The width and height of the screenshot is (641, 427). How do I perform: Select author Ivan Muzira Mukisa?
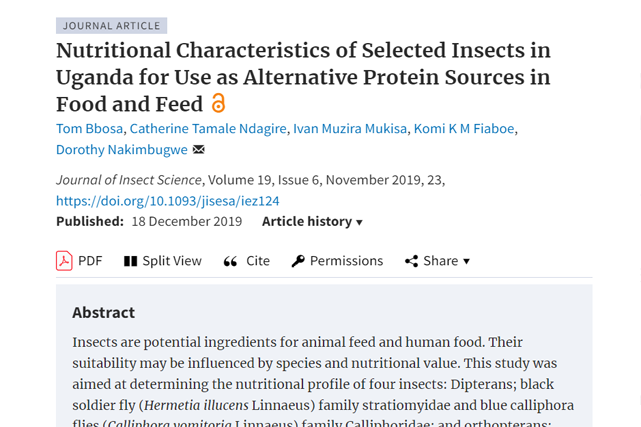pyautogui.click(x=350, y=129)
